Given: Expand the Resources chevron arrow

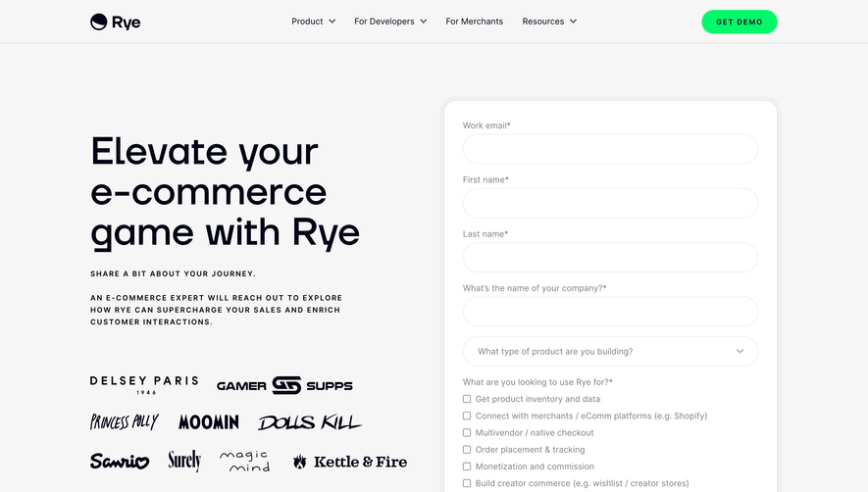Looking at the screenshot, I should [x=574, y=22].
